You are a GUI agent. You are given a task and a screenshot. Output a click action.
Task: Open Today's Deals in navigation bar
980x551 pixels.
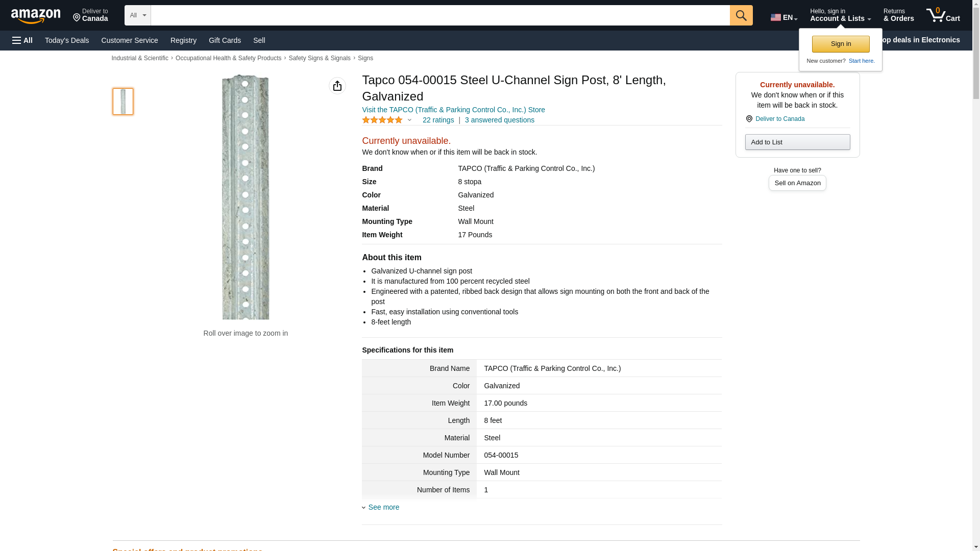(67, 40)
